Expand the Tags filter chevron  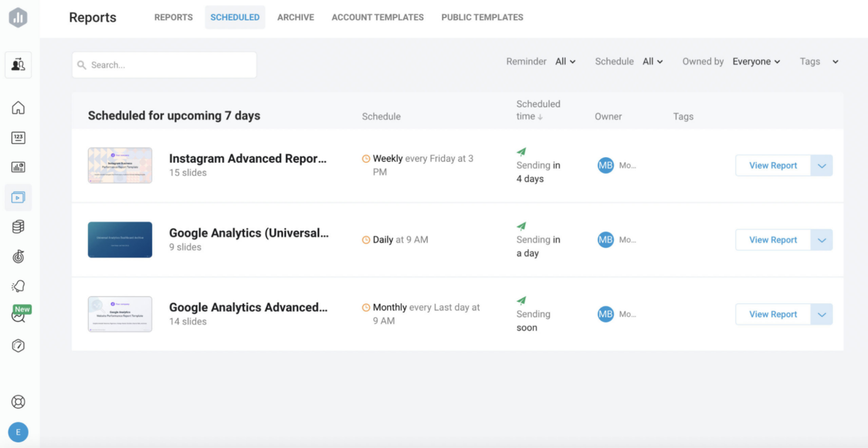coord(835,62)
